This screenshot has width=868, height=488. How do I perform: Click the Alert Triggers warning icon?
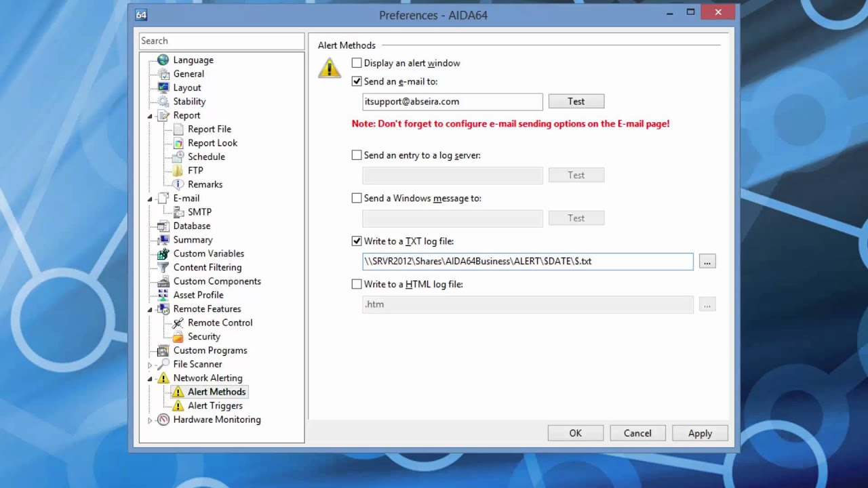(178, 405)
